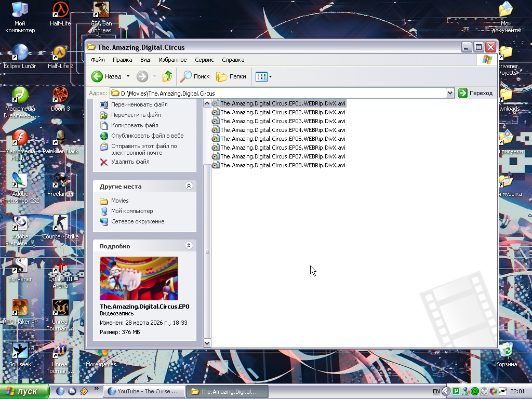Select file EP06.WEBRip.DivX.avi
This screenshot has width=532, height=399.
pos(278,148)
